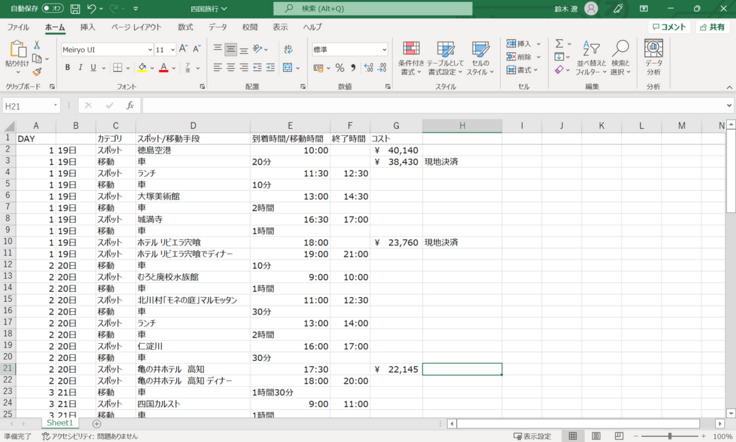Select the Format Painter brush icon
736x442 pixels.
point(37,72)
